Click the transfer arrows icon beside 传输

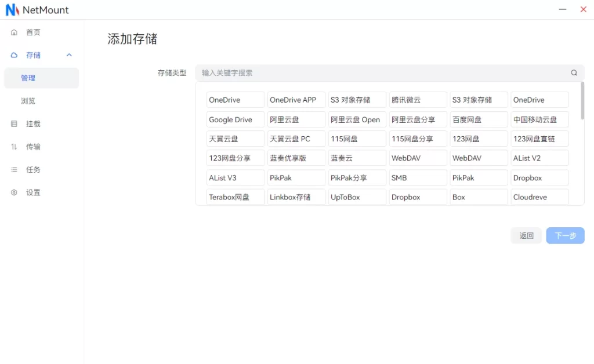15,147
